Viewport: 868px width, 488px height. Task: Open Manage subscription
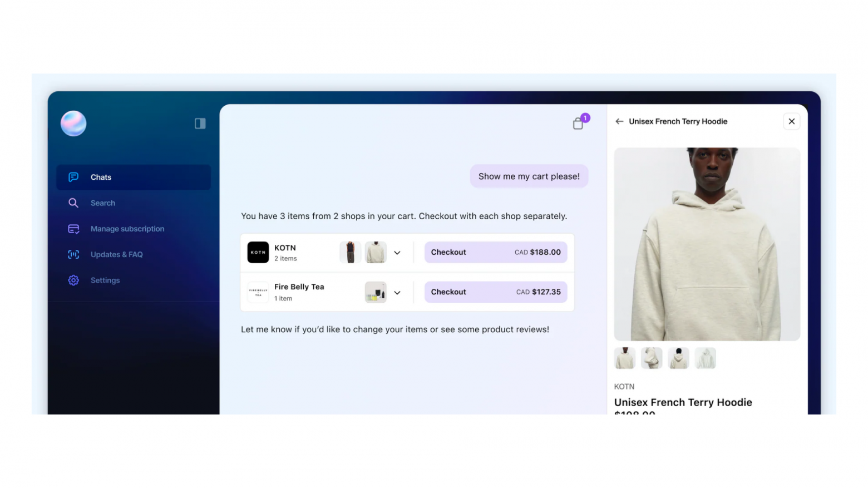tap(127, 229)
